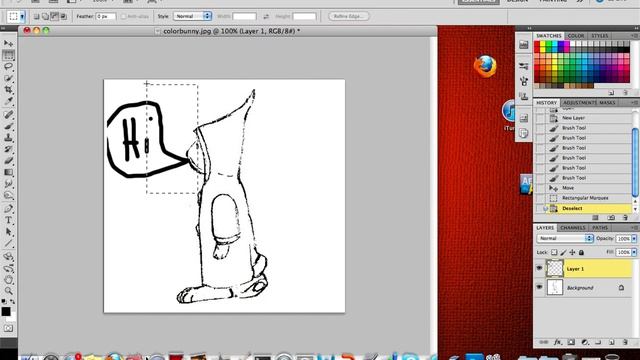Select the Eraser tool
This screenshot has height=360, width=640.
tap(8, 160)
